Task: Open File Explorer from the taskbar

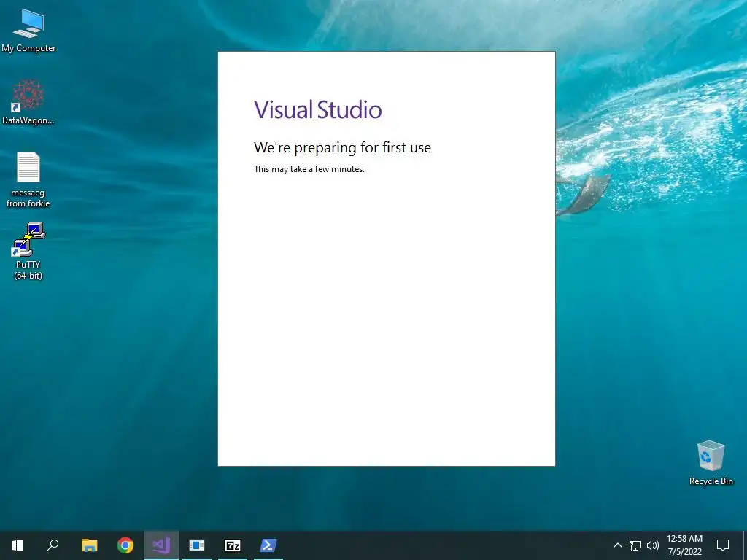Action: point(89,545)
